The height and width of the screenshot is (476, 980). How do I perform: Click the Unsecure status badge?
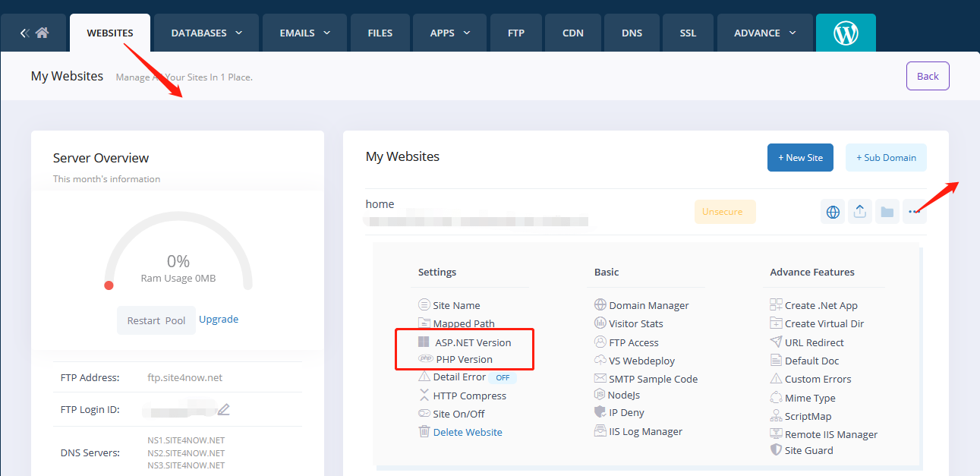coord(724,212)
